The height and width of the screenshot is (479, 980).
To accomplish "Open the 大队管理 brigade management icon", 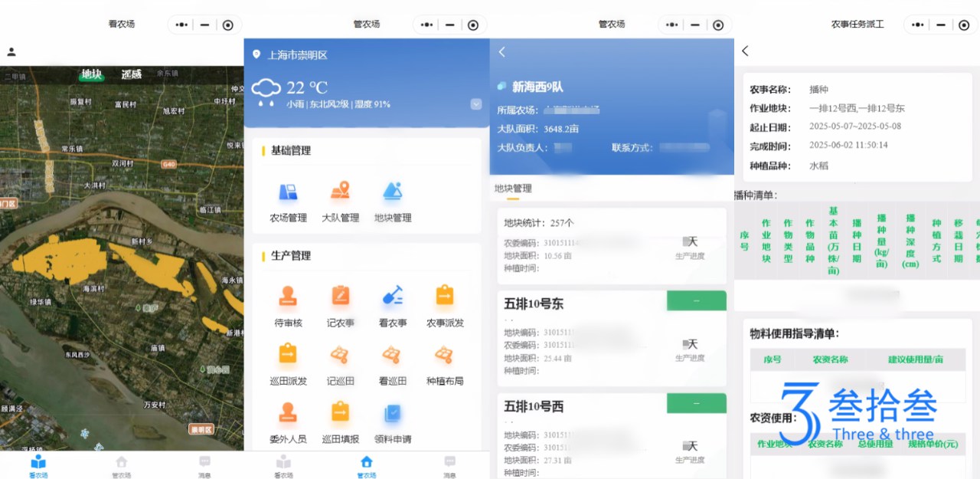I will (341, 201).
